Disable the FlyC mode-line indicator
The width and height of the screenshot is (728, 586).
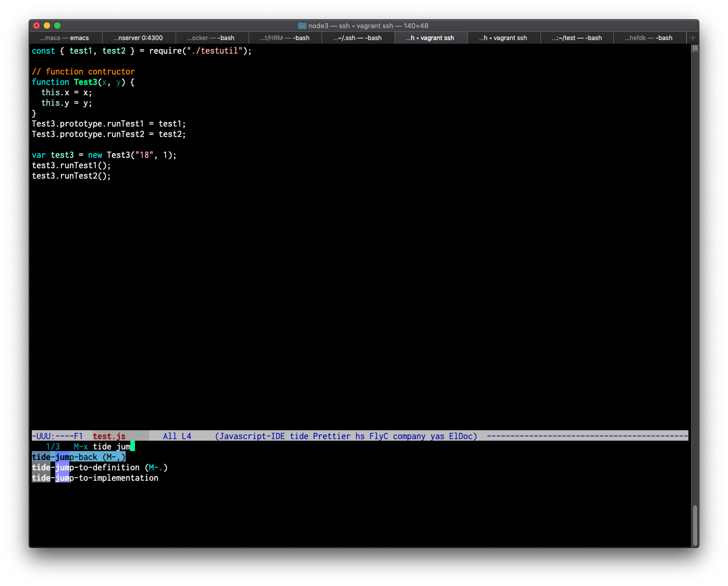(379, 436)
